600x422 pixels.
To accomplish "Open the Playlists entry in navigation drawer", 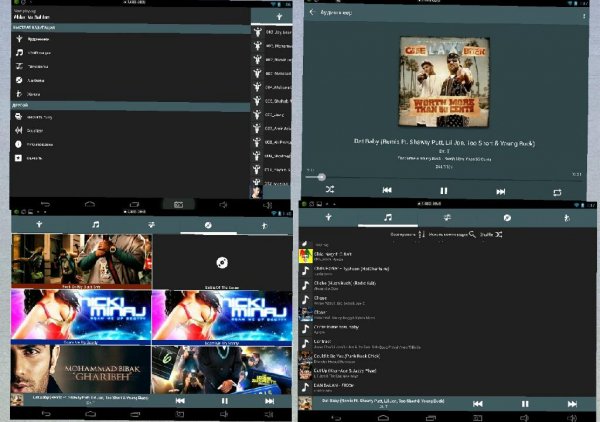I will point(130,66).
